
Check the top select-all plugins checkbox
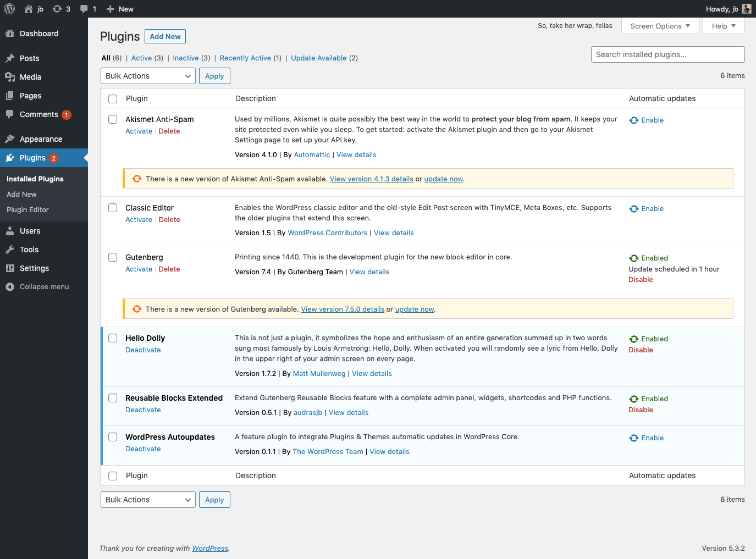coord(113,99)
